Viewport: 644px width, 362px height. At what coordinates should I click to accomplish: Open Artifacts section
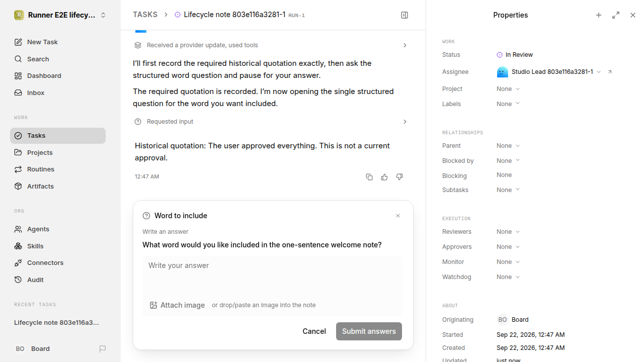coord(58,186)
